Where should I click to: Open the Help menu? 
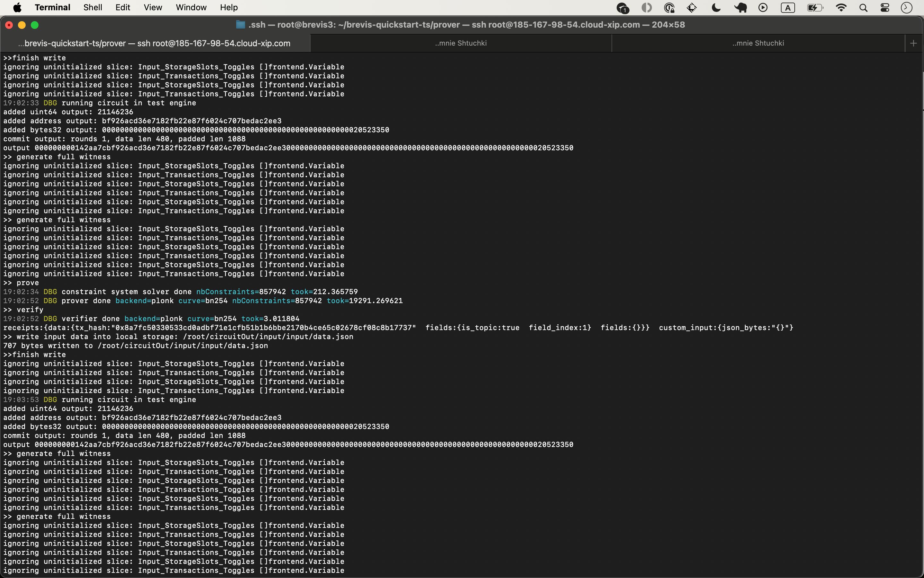(229, 8)
